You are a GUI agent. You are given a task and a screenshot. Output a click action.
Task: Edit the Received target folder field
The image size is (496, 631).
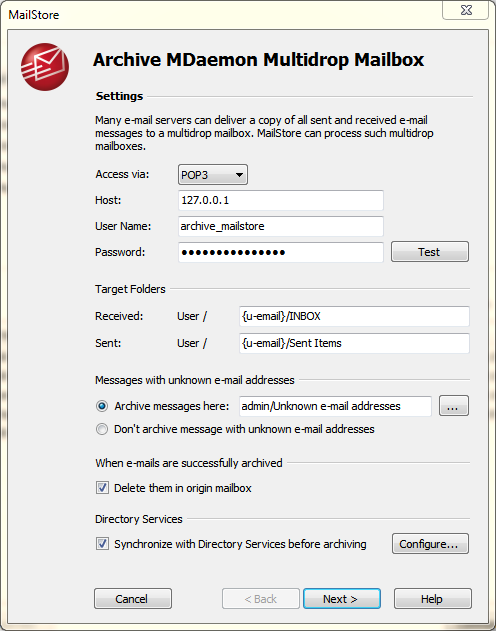coord(354,316)
